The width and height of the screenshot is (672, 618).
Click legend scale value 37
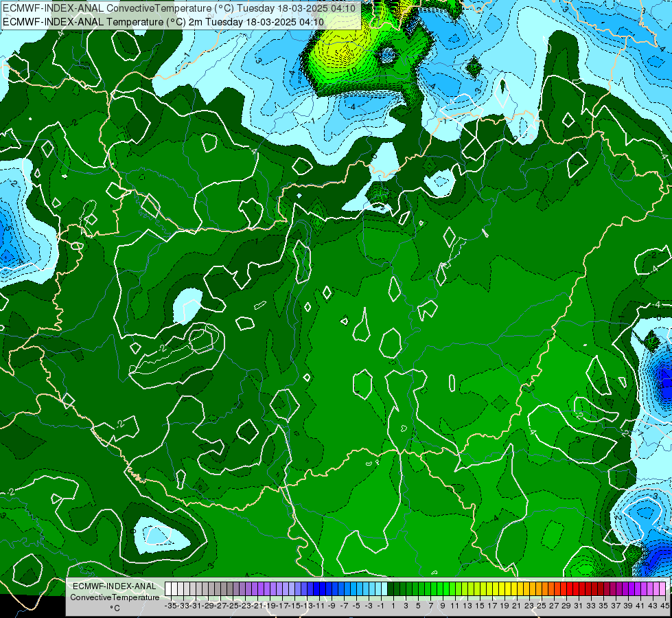click(616, 606)
